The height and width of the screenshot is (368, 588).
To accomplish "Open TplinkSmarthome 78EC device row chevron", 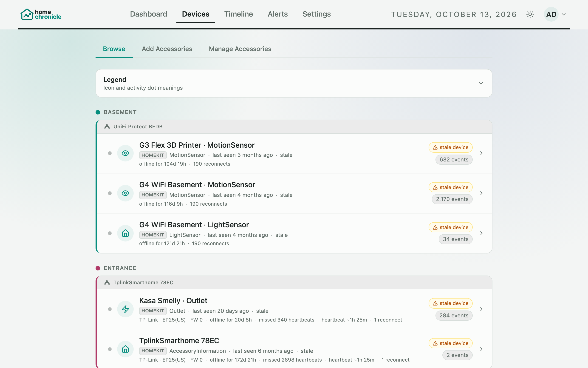I will tap(481, 349).
